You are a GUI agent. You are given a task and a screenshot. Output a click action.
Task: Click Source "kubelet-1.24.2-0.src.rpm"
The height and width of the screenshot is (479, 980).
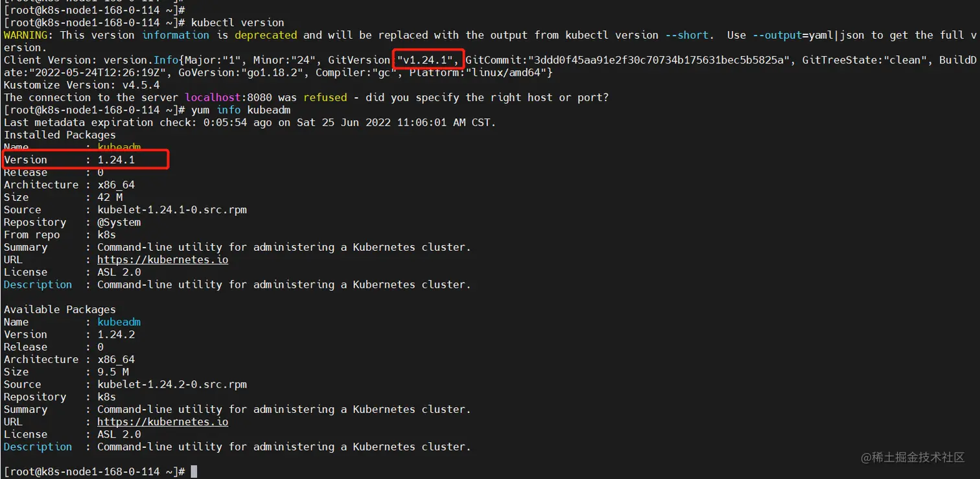(172, 384)
